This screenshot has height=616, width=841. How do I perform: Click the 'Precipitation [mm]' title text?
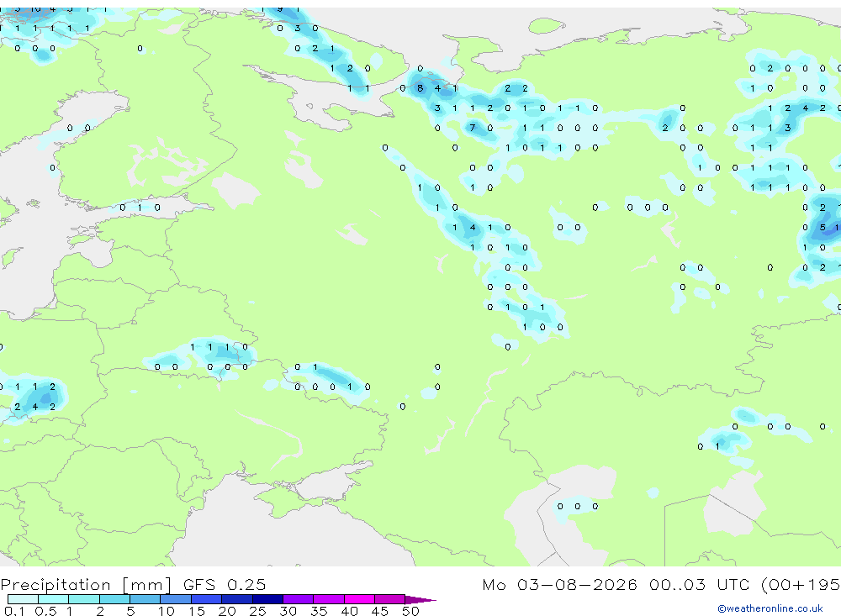click(86, 584)
